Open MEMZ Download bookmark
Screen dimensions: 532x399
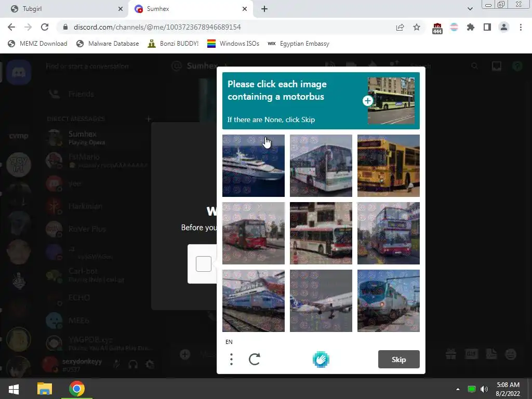[37, 44]
